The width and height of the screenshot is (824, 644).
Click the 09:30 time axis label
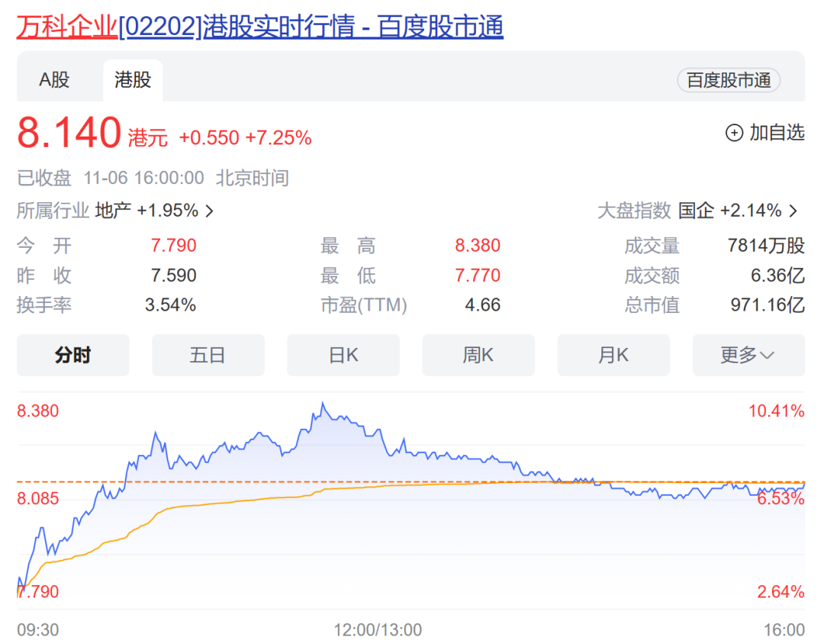pyautogui.click(x=38, y=630)
